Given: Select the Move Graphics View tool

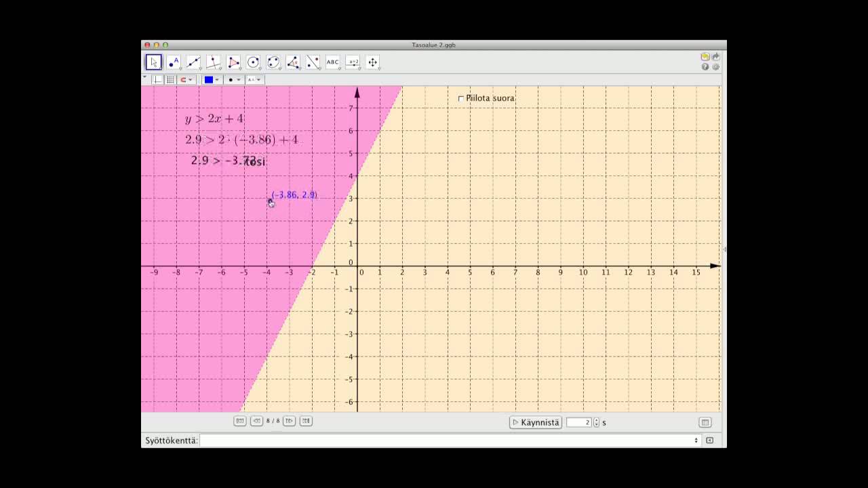Looking at the screenshot, I should [x=372, y=62].
